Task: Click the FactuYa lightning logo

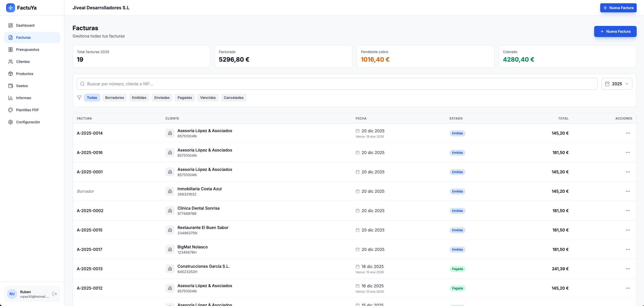Action: pyautogui.click(x=10, y=8)
